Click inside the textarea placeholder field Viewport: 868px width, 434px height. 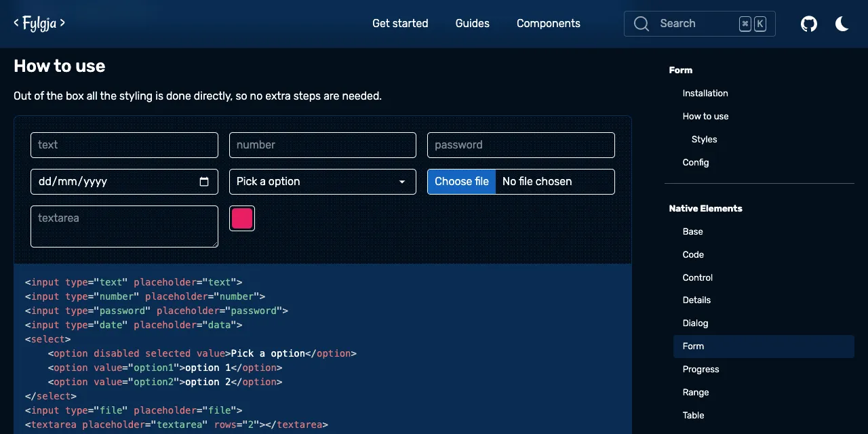[x=124, y=226]
